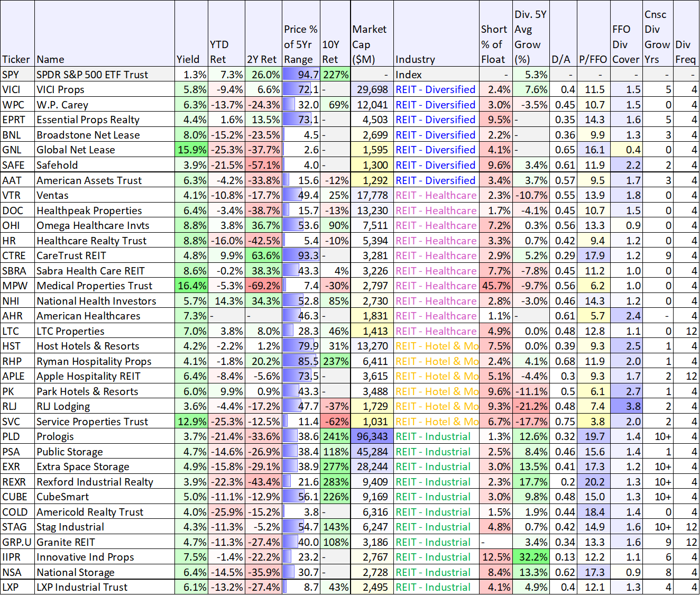Select Broadstone Net Lease cell

[x=105, y=135]
